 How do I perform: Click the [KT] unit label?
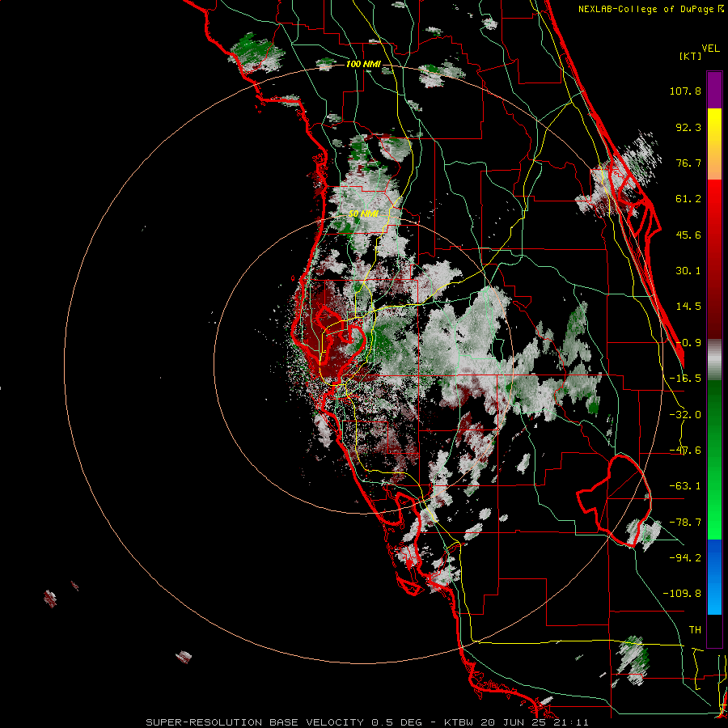pos(691,56)
